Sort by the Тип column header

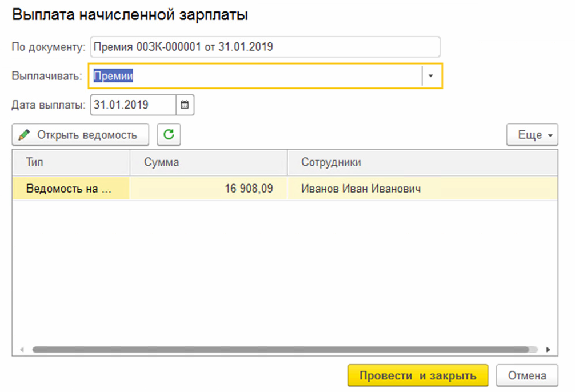[x=71, y=162]
